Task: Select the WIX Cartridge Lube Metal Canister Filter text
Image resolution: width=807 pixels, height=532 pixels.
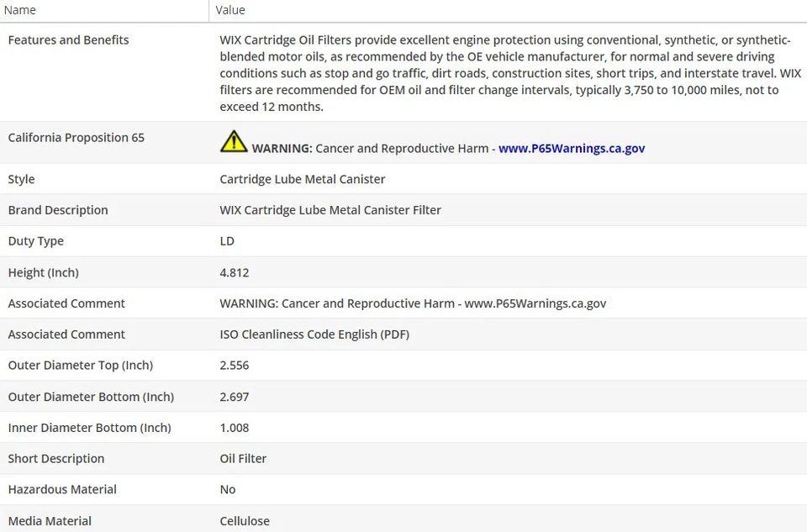Action: (x=330, y=210)
